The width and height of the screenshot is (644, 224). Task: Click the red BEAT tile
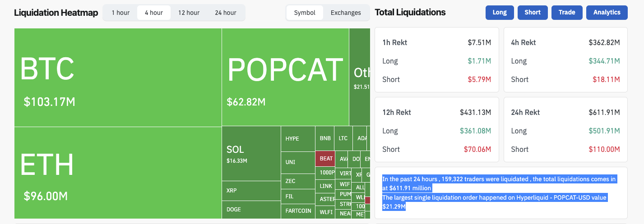click(326, 159)
